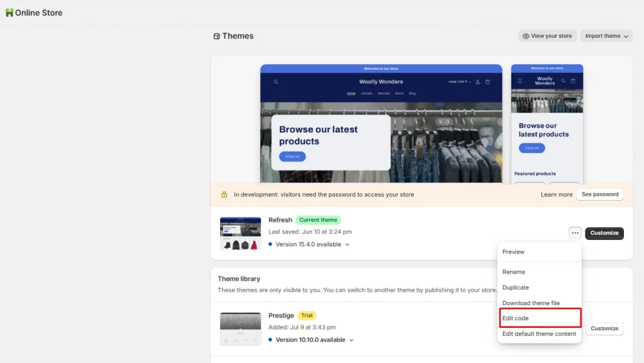644x363 pixels.
Task: Open country selector in desktop preview
Action: tap(460, 82)
